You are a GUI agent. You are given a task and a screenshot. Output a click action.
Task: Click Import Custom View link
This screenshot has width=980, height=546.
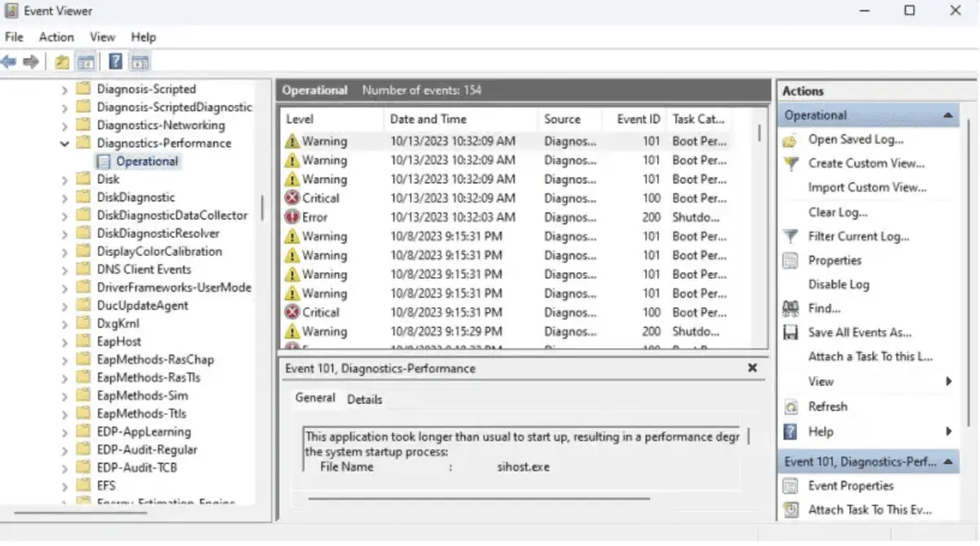click(x=867, y=187)
